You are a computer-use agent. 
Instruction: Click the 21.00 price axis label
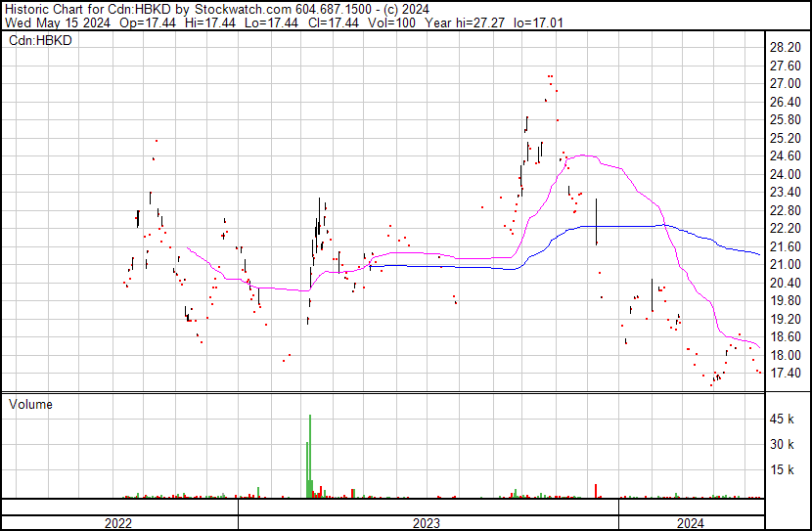pyautogui.click(x=786, y=265)
